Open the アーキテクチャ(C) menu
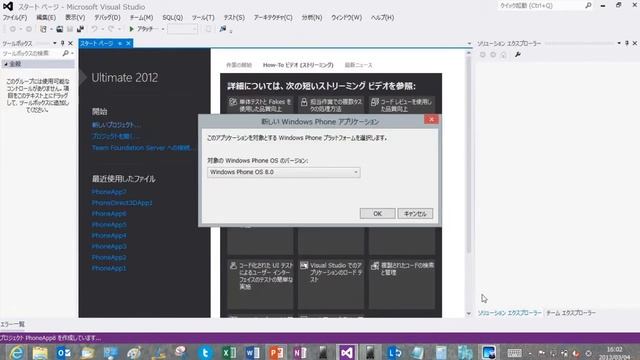Screen dimensions: 640x360 pyautogui.click(x=273, y=18)
